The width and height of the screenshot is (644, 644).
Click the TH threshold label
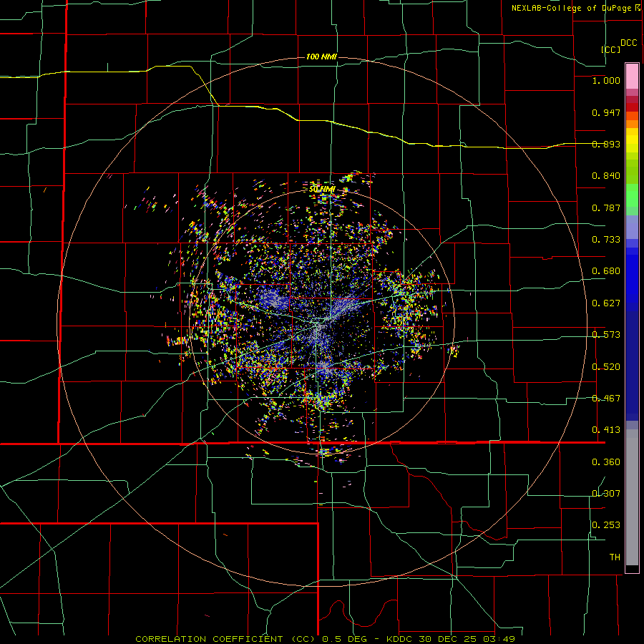pyautogui.click(x=615, y=557)
